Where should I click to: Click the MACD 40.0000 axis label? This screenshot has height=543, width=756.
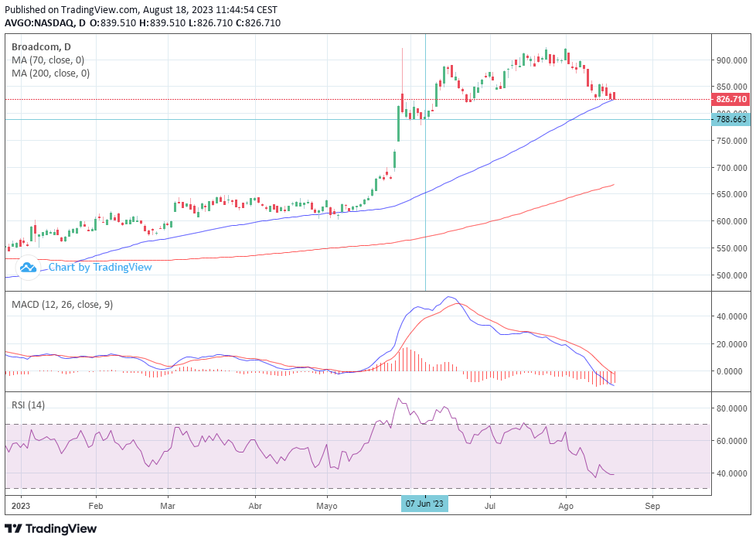click(x=732, y=316)
